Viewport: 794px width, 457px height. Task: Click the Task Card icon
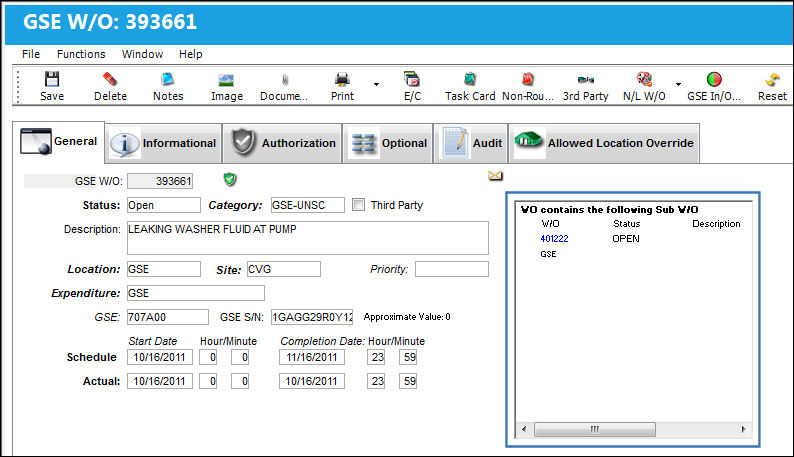pyautogui.click(x=470, y=80)
